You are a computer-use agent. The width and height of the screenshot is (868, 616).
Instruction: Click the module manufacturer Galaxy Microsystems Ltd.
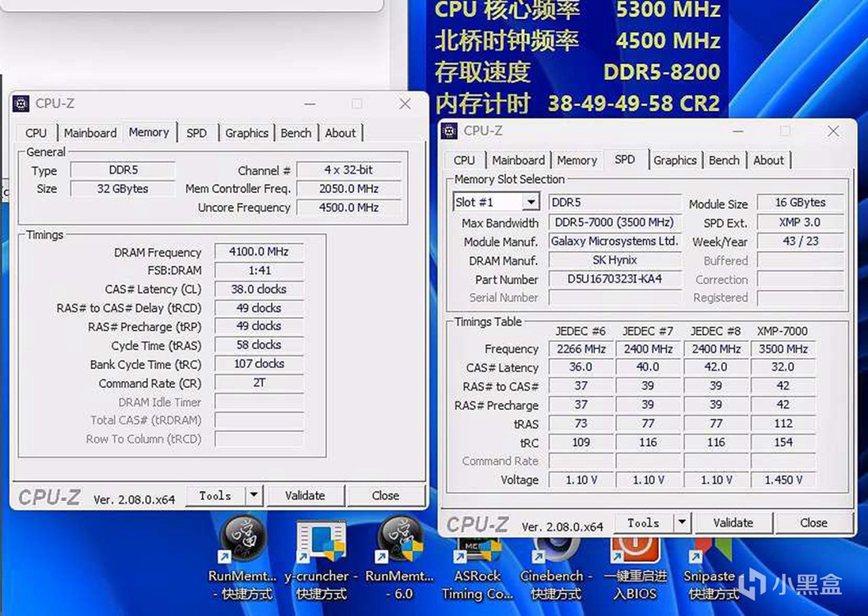click(x=614, y=241)
